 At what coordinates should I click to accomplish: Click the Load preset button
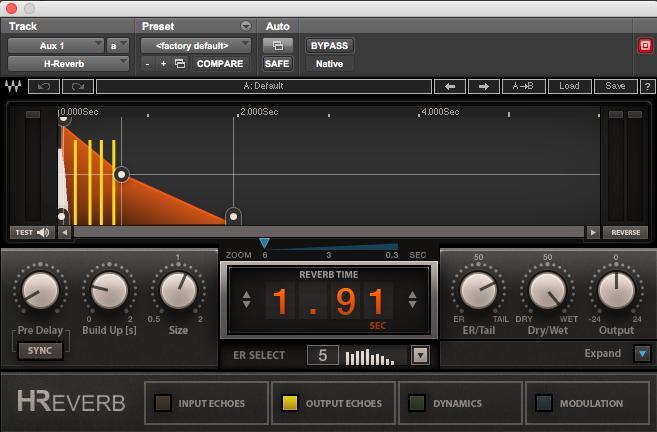[569, 86]
